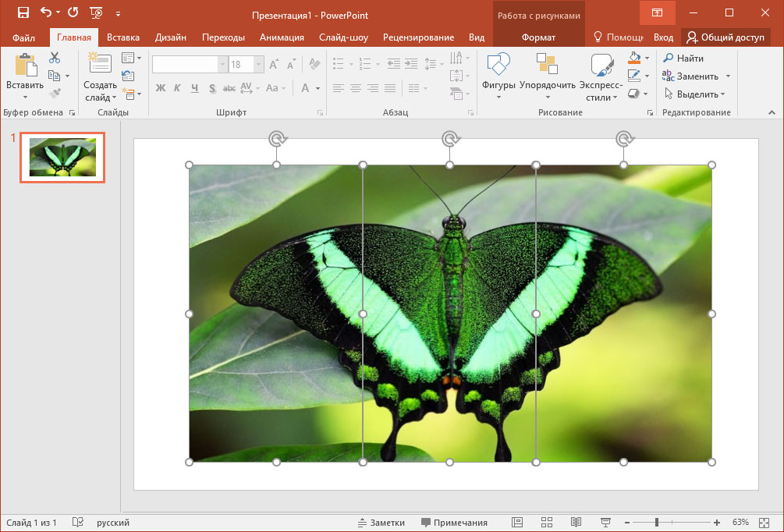This screenshot has width=784, height=532.
Task: Align text right
Action: click(373, 88)
